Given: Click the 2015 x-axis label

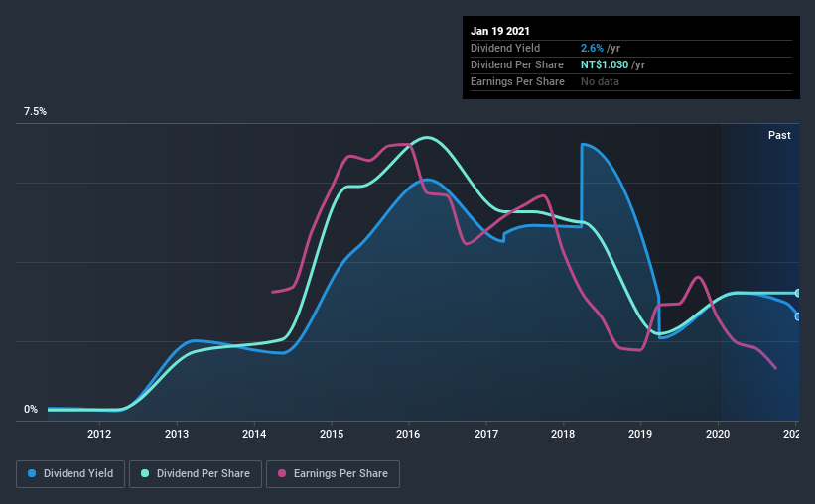Looking at the screenshot, I should [x=332, y=434].
